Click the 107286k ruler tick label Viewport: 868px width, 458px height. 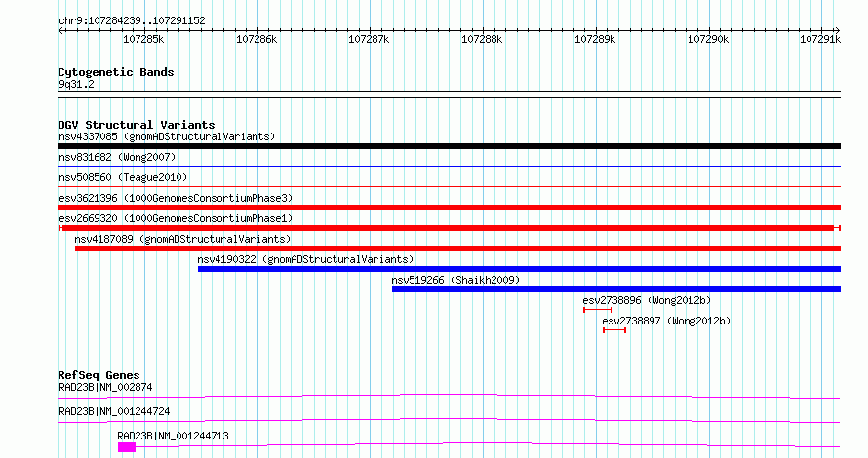click(256, 40)
